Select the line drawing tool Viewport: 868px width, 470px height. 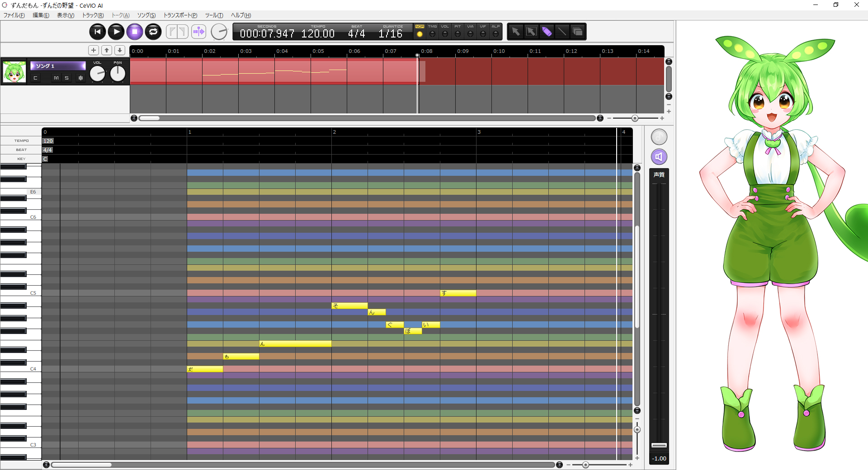coord(562,32)
